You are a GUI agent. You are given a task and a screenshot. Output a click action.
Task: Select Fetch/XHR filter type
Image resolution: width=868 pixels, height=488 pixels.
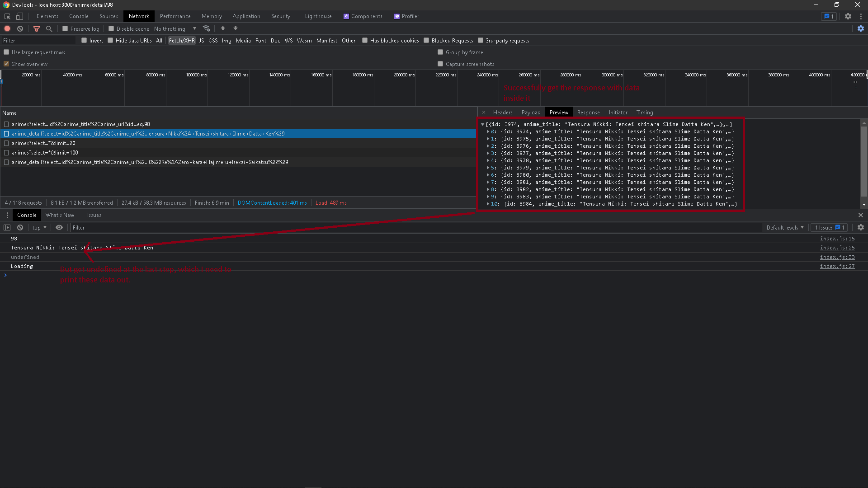click(x=182, y=41)
